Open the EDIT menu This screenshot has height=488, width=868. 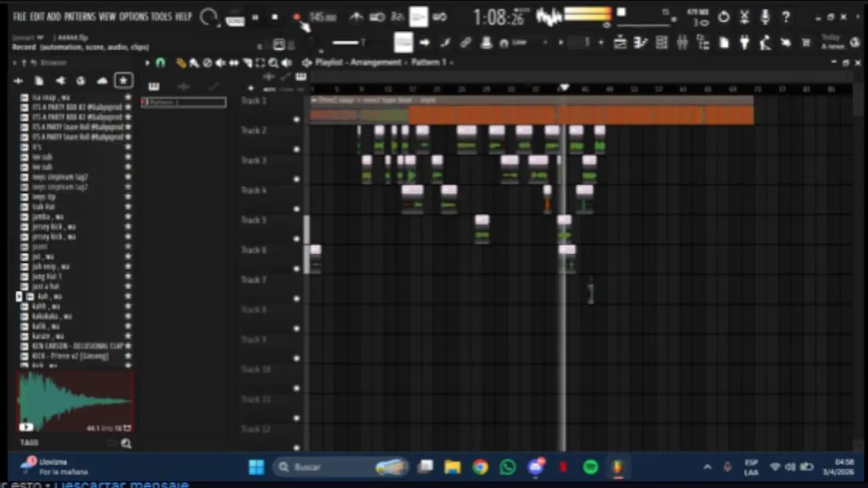click(x=37, y=16)
